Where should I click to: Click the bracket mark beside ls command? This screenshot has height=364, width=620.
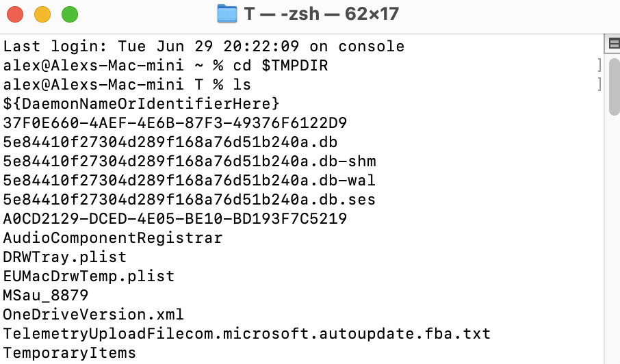599,85
